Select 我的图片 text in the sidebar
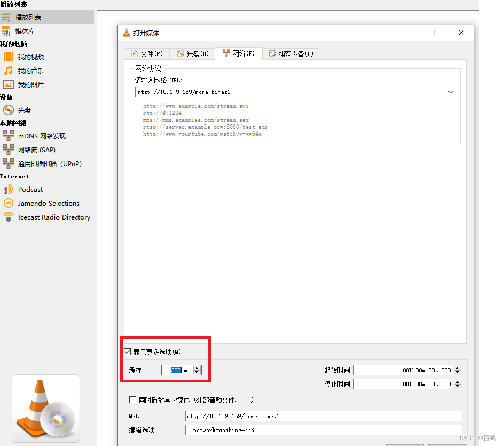Viewport: 504px width, 446px height. 31,84
